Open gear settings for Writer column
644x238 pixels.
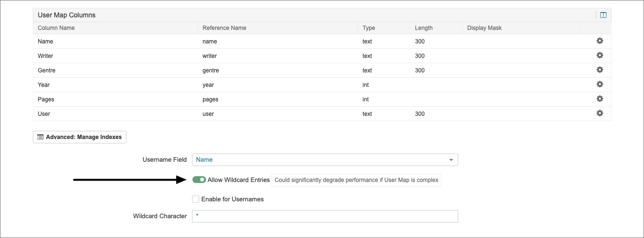(x=600, y=56)
